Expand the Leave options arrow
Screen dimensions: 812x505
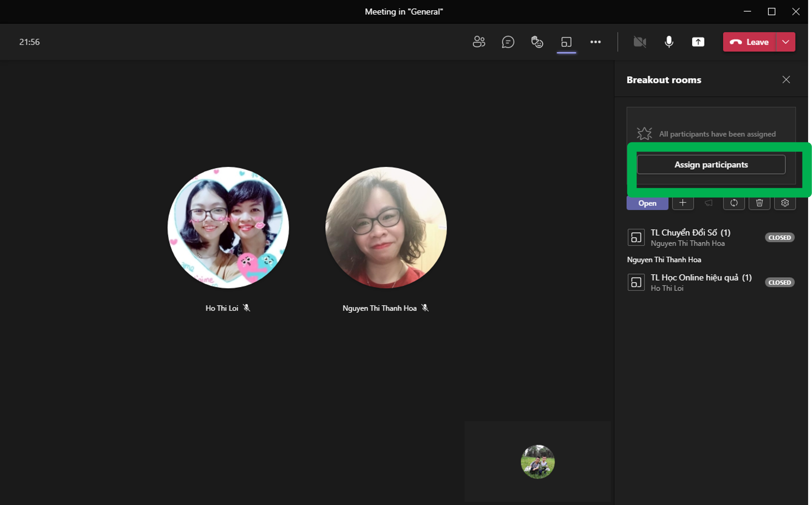coord(786,42)
